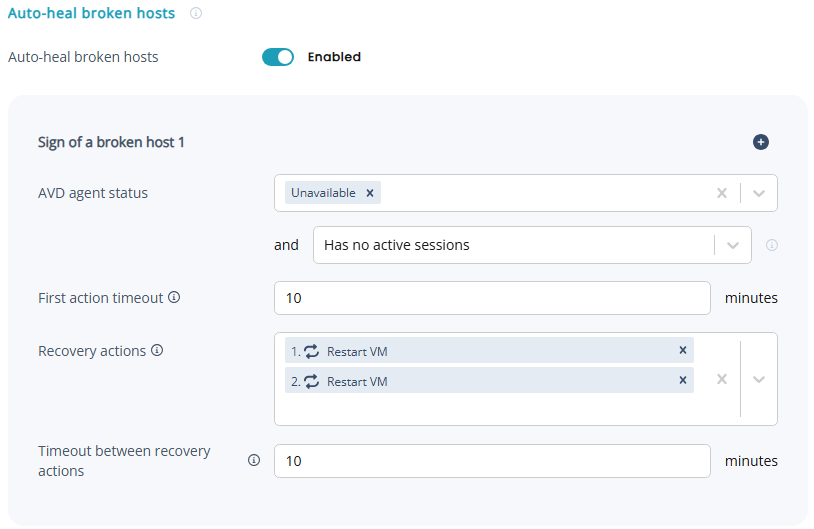Clear all recovery actions

click(722, 379)
